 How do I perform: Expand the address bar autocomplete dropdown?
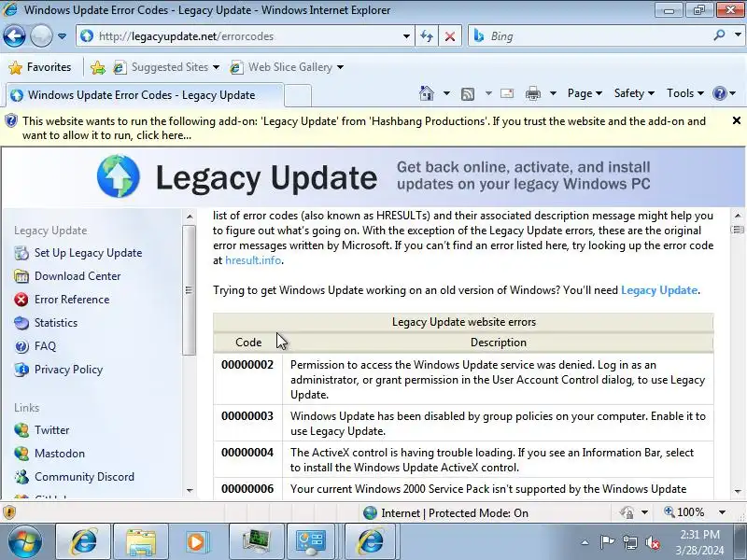(x=406, y=36)
